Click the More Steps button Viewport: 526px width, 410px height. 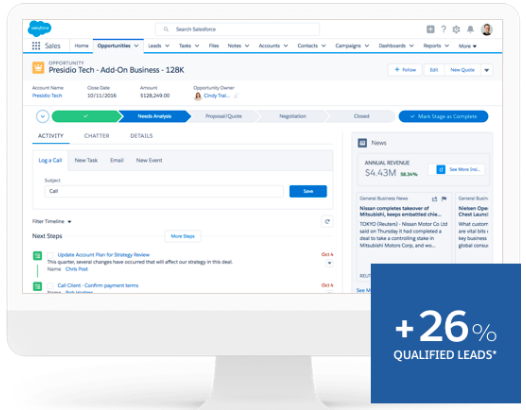182,236
